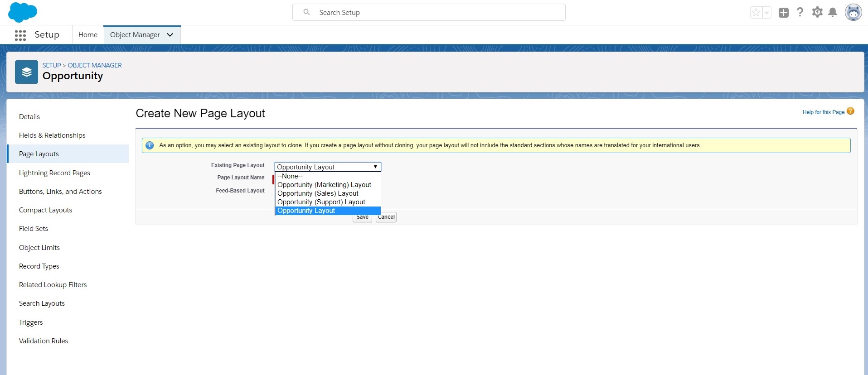Click the favorites star icon

click(756, 13)
